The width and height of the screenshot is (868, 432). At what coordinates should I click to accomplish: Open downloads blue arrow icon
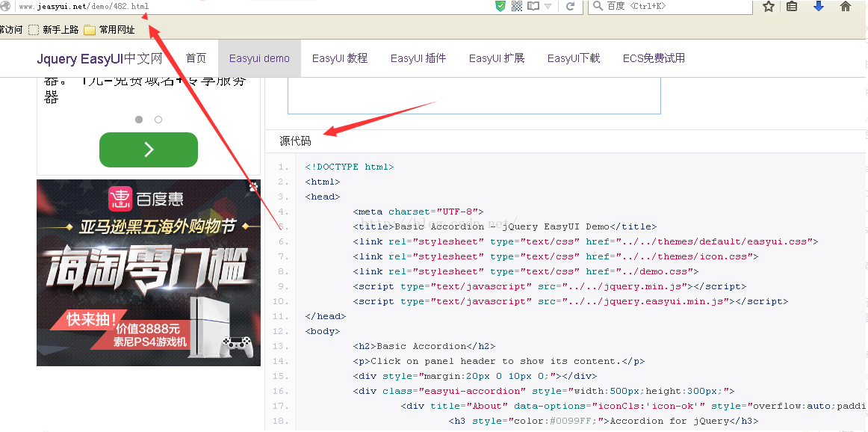coord(819,6)
